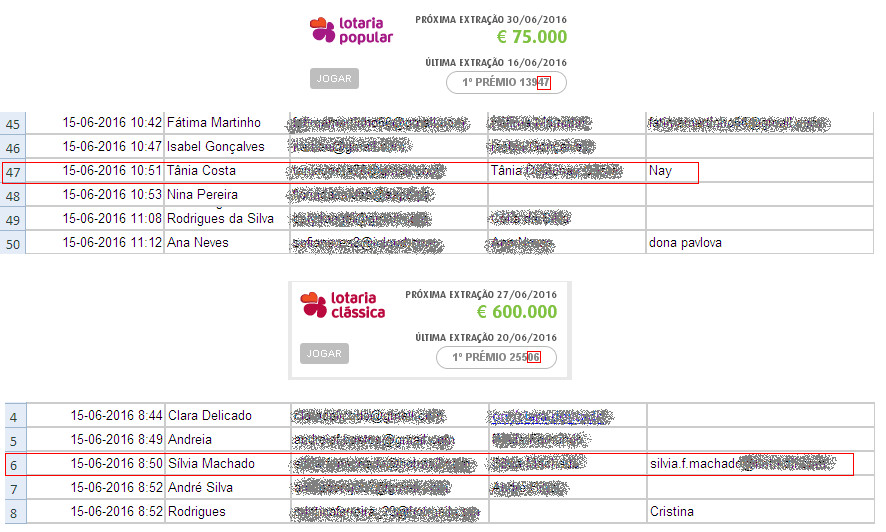
Task: Click the Lotaria Popular clover logo
Action: tap(322, 30)
